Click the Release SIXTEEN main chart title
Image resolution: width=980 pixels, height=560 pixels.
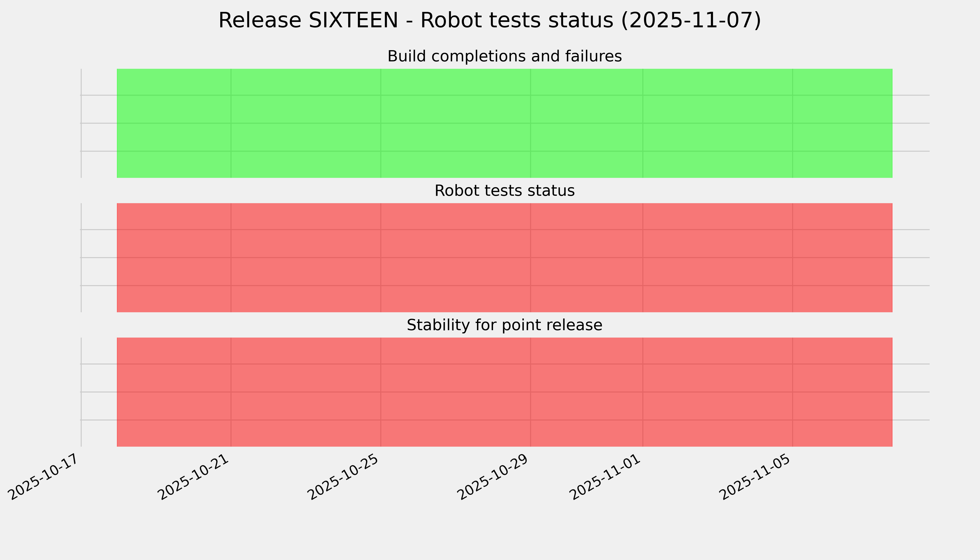click(x=490, y=20)
